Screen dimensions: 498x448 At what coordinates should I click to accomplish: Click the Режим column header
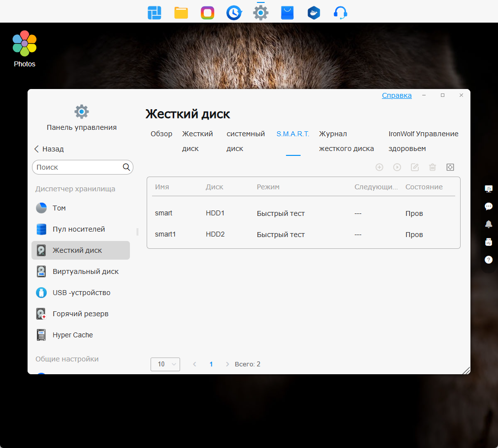268,187
